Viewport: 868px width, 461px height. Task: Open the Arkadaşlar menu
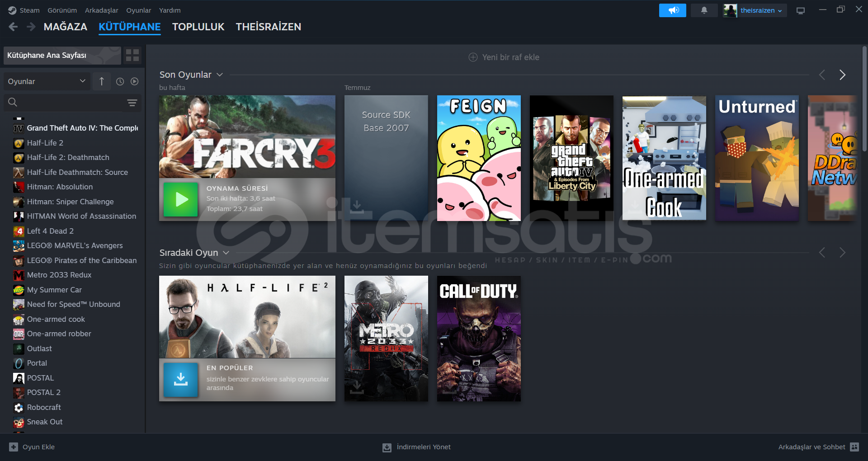coord(102,10)
